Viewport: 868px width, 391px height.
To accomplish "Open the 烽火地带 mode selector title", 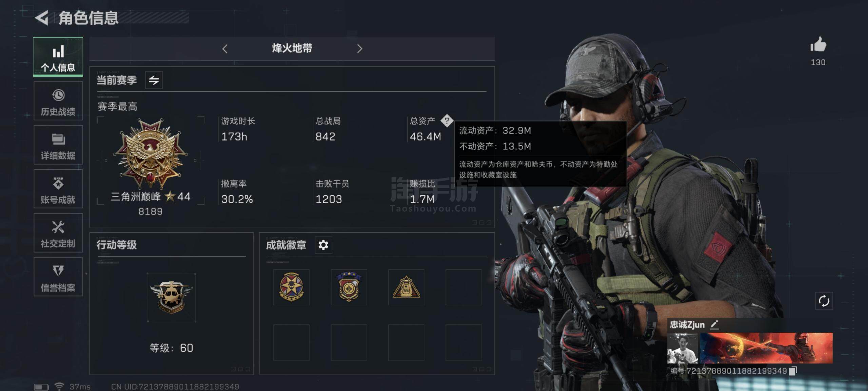I will (292, 48).
